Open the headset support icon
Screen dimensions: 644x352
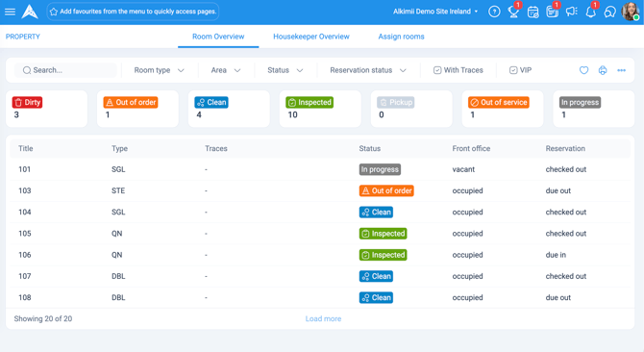[610, 12]
